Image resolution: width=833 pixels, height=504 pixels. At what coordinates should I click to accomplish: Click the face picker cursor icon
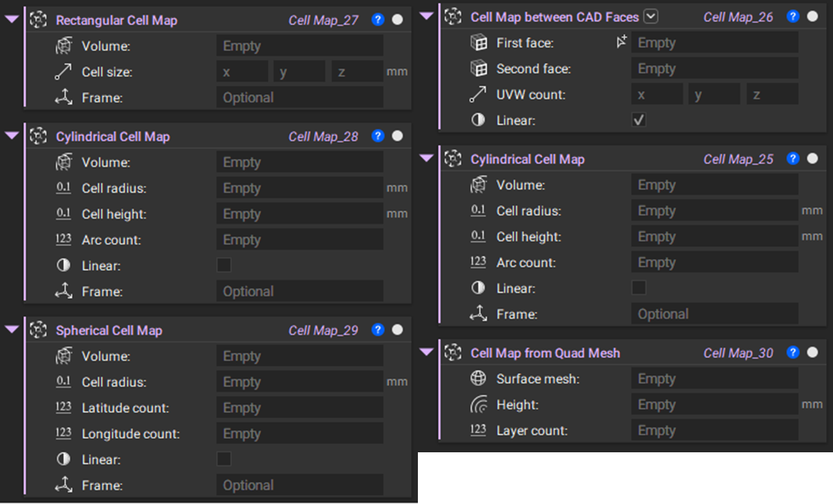click(x=621, y=43)
